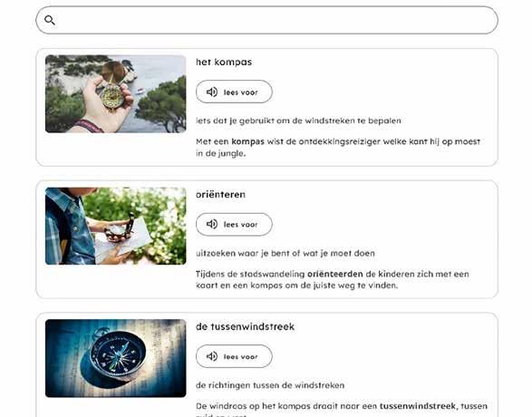Select the 'oriënteren' word title
Screen dimensions: 532x417
point(220,194)
